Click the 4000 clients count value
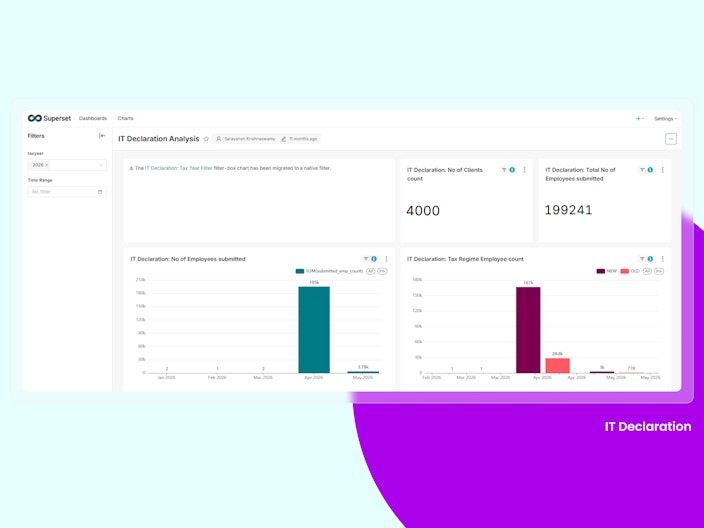The image size is (704, 528). click(423, 211)
